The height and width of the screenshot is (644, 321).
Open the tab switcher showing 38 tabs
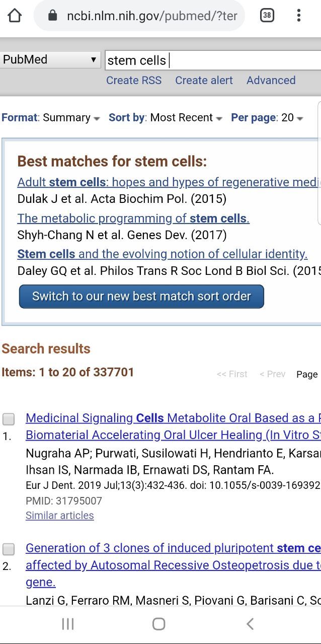267,16
